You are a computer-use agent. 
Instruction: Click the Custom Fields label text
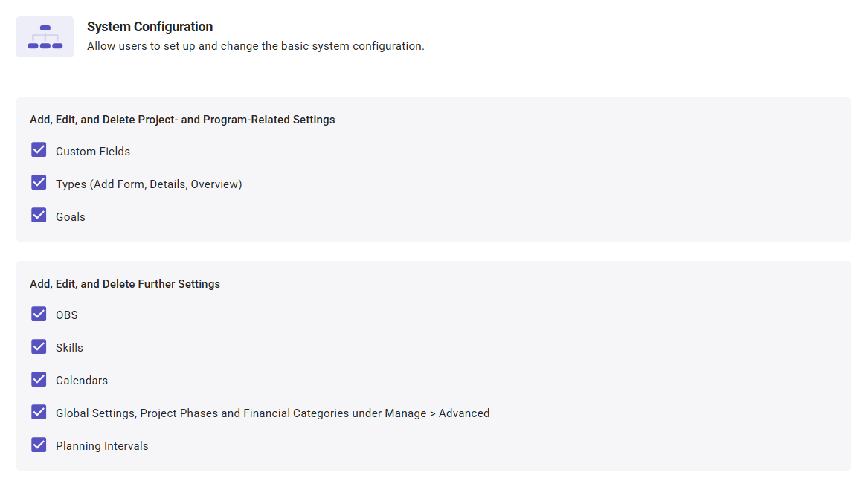[x=93, y=152]
